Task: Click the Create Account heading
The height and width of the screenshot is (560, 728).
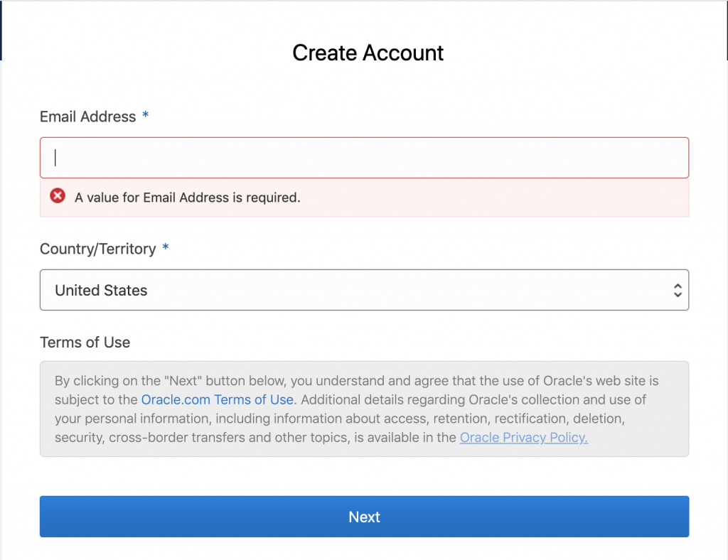Action: 368,53
